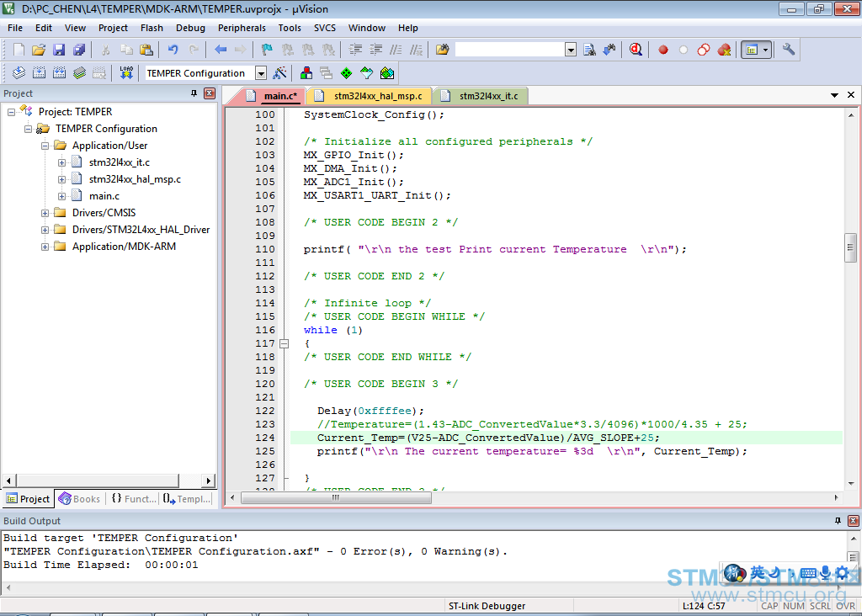This screenshot has height=616, width=867.
Task: Insert a bookmark with the flag icon
Action: point(267,50)
